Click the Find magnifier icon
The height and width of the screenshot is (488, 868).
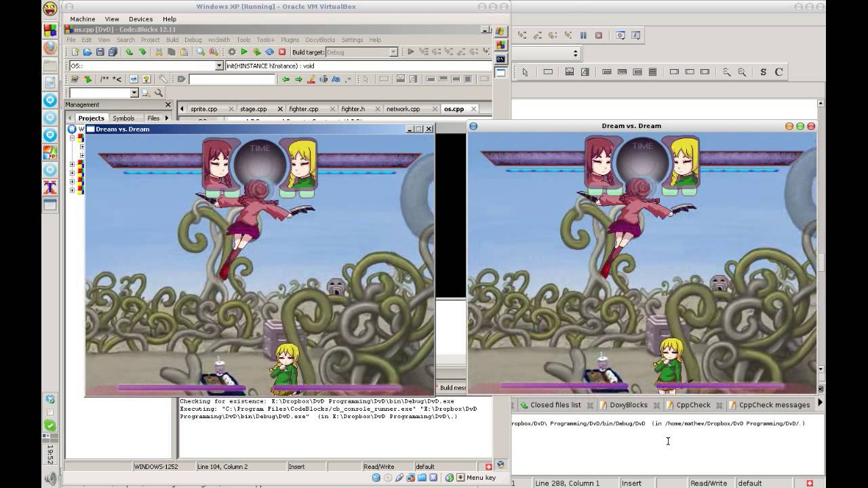tap(201, 52)
